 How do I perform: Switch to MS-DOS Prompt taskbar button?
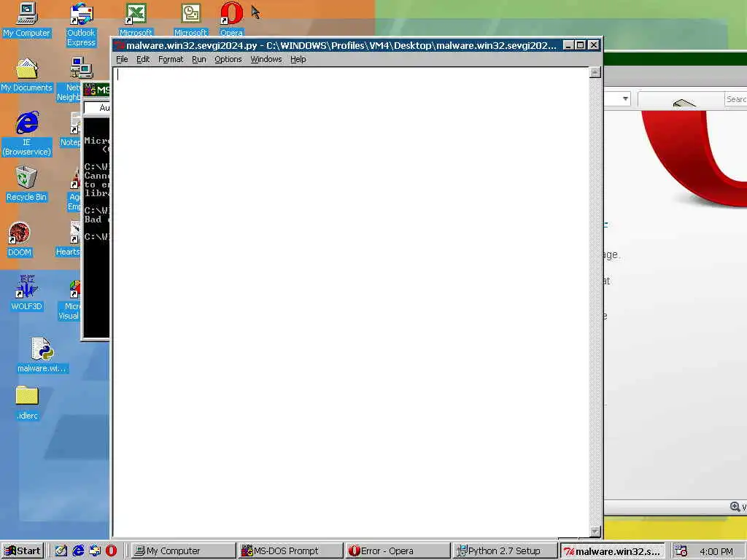290,551
